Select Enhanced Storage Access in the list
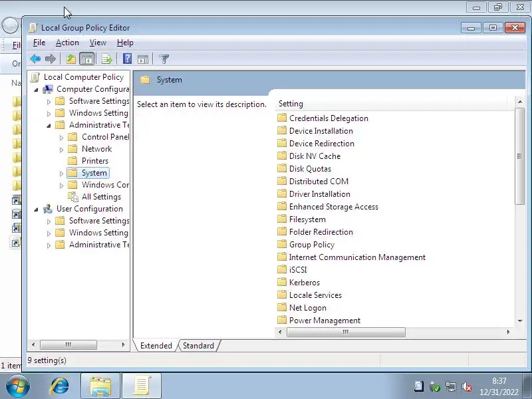This screenshot has height=399, width=532. coord(334,207)
